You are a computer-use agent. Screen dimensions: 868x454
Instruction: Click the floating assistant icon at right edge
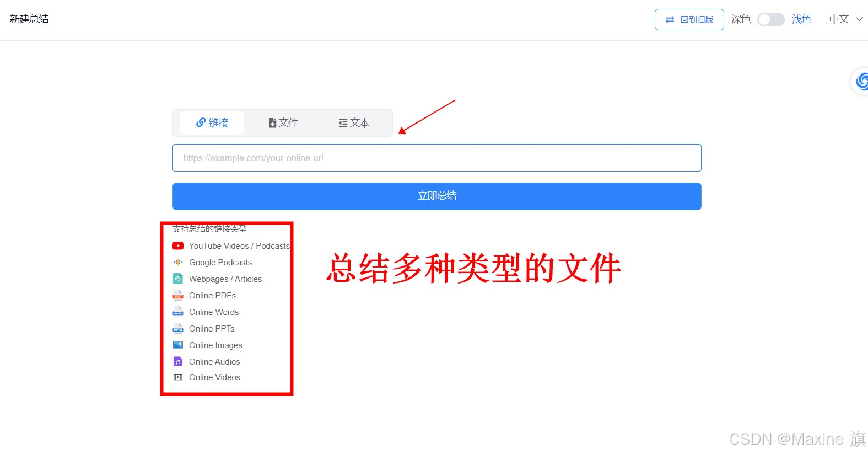click(861, 82)
